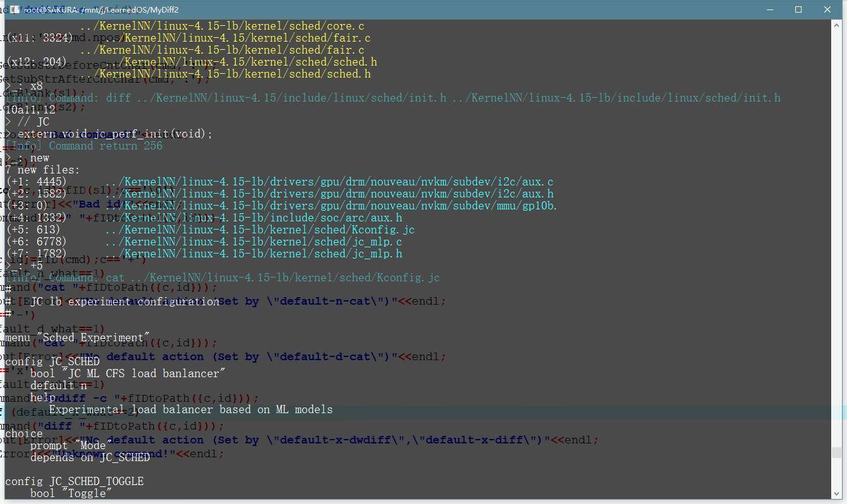The image size is (847, 504).
Task: Click the '> : +5' prompt line
Action: coord(24,266)
